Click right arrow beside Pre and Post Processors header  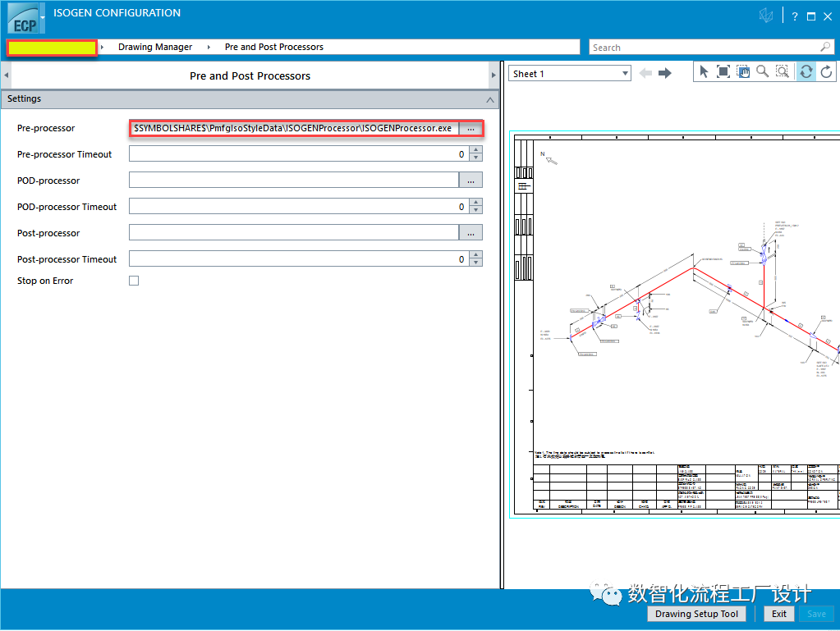click(493, 75)
